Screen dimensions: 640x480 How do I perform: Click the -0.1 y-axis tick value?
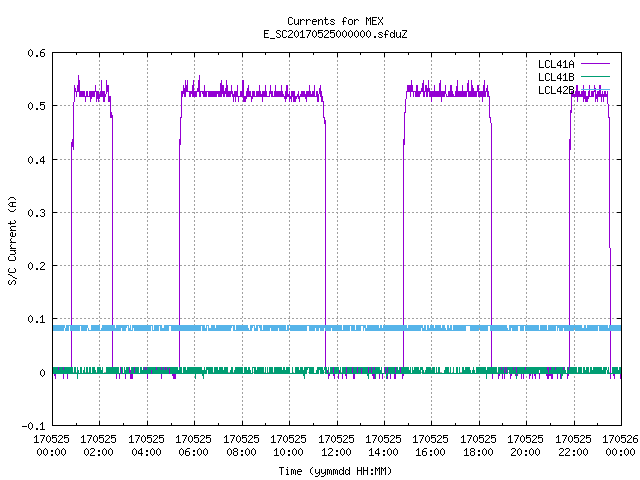click(33, 426)
